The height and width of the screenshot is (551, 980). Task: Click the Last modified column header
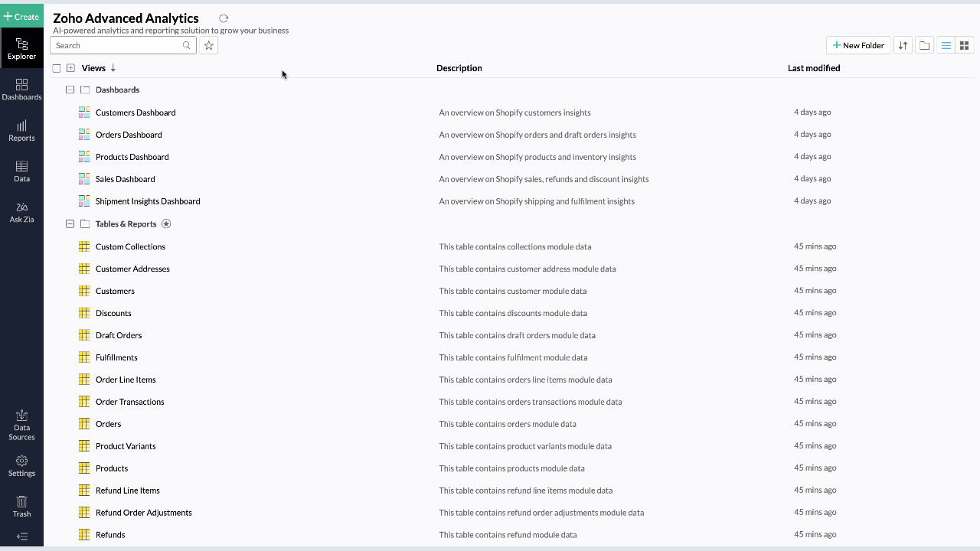click(814, 68)
